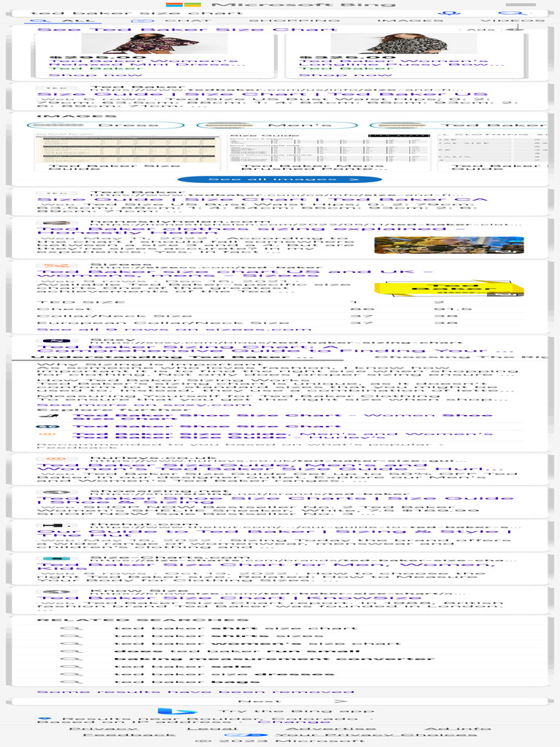Open 'Your Privacy Choices' footer link
The image size is (560, 747).
pyautogui.click(x=376, y=735)
